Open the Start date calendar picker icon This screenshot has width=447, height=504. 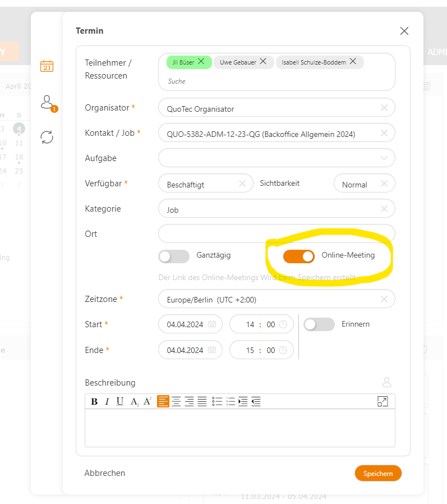[x=212, y=324]
